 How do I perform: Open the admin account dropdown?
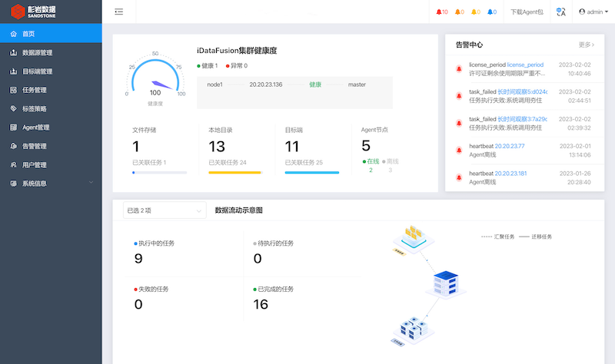tap(593, 12)
